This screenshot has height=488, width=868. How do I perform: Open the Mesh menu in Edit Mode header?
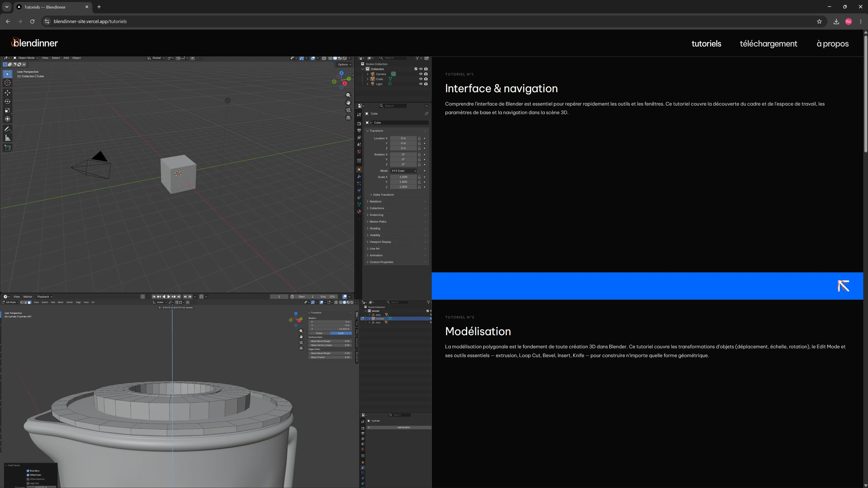(60, 302)
